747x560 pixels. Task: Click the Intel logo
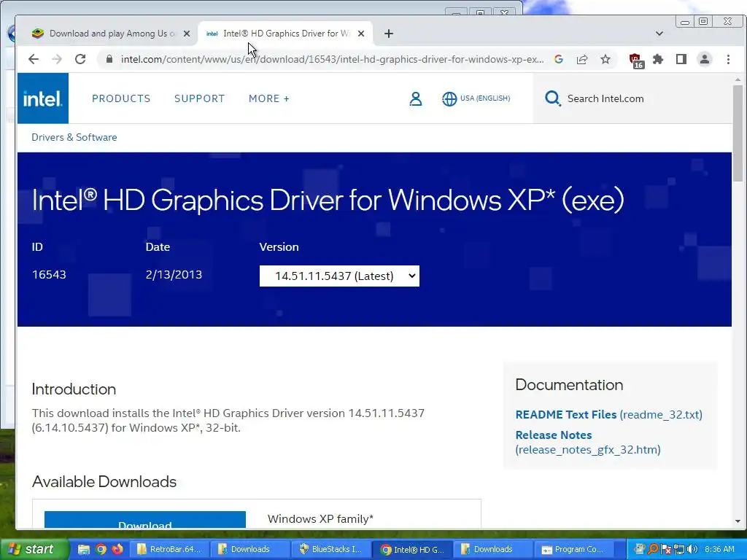pos(43,98)
